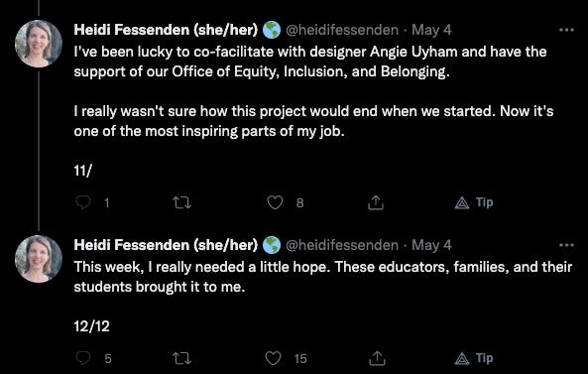588x374 pixels.
Task: Share the 11/ tweet
Action: (376, 202)
